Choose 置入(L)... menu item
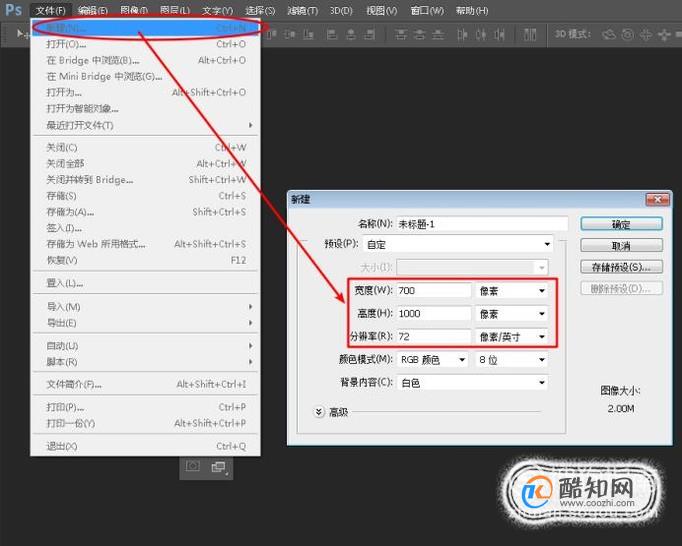 146,283
